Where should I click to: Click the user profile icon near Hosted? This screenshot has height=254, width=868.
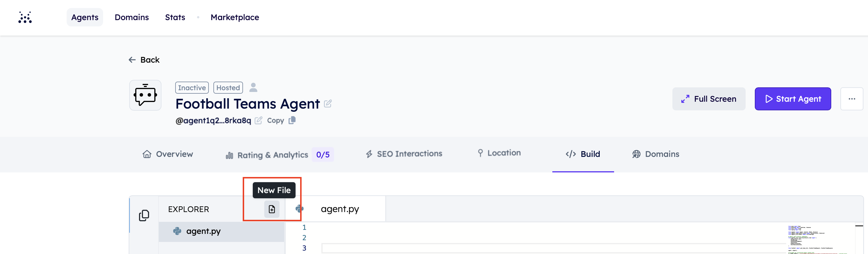point(253,88)
